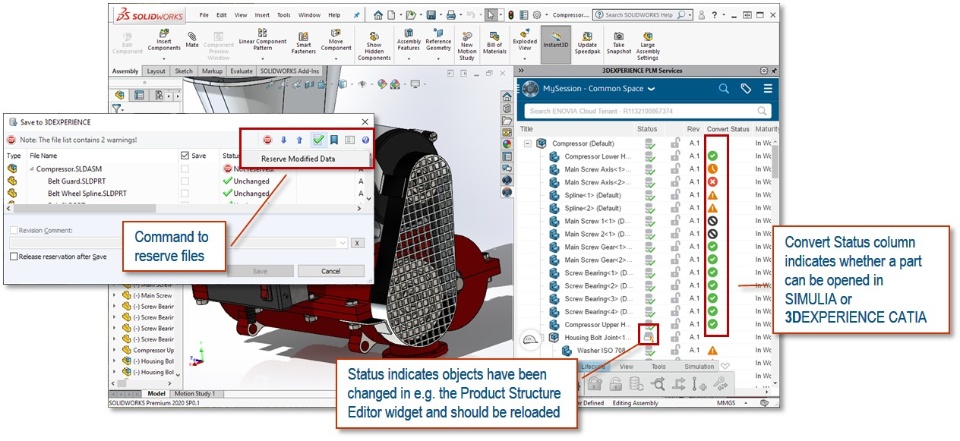
Task: Click blue down arrow in Save dialog
Action: click(283, 140)
